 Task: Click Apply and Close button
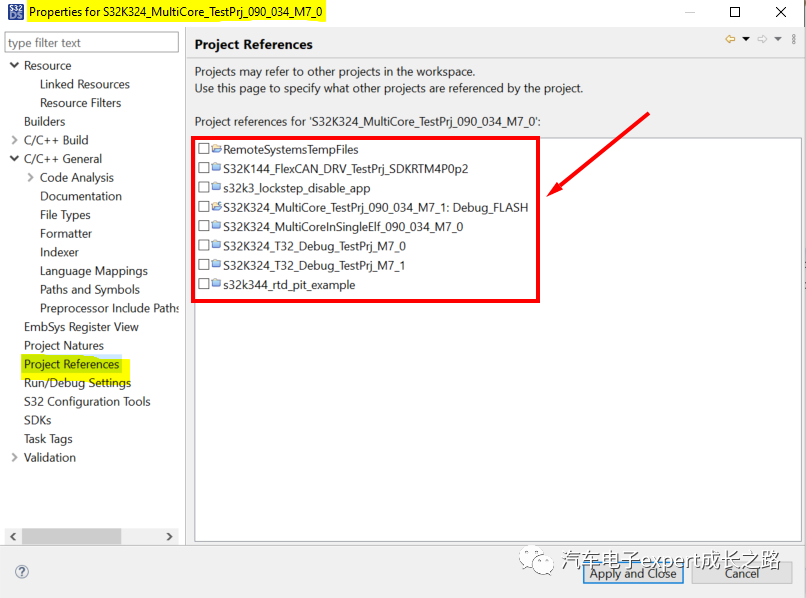633,573
